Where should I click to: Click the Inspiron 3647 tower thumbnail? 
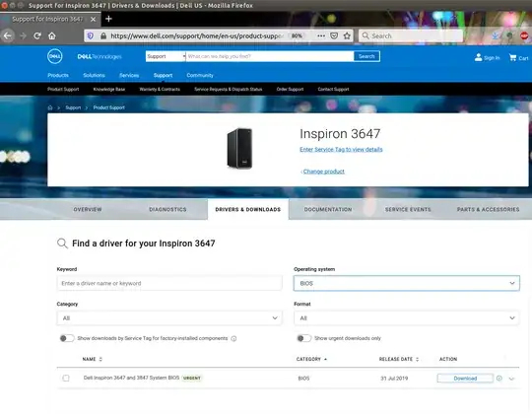coord(239,148)
